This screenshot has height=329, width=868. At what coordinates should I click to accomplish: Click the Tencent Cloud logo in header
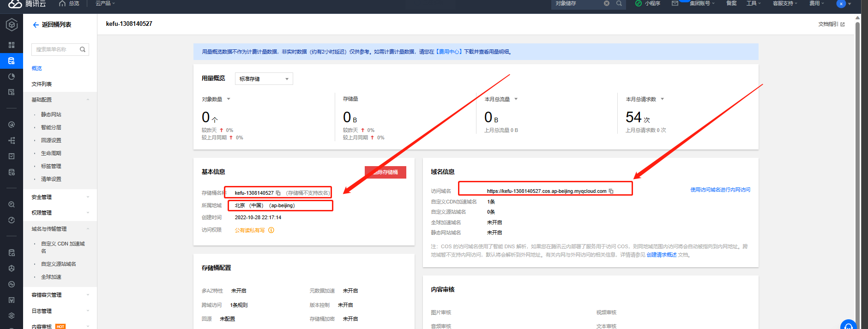pyautogui.click(x=27, y=4)
